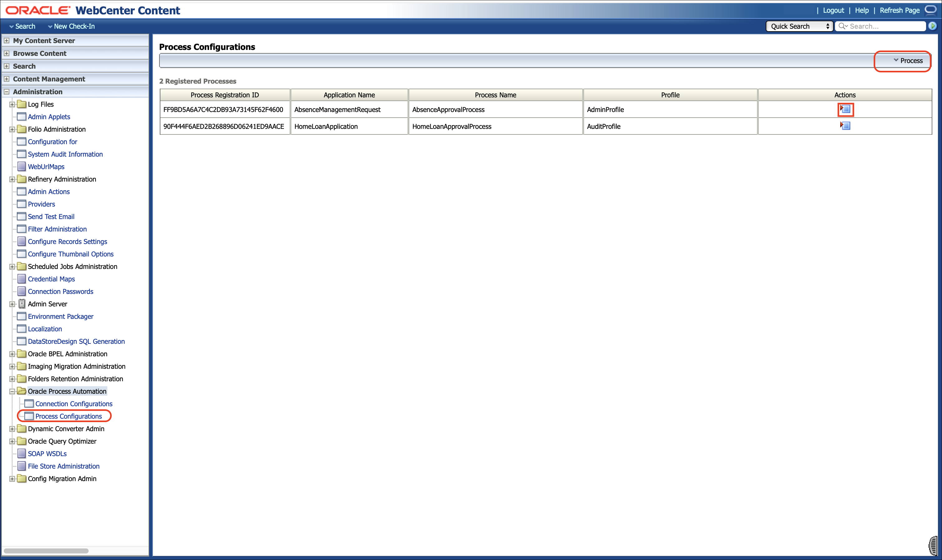Viewport: 942px width, 560px height.
Task: Click the SOAP WSDLs document icon
Action: 22,454
